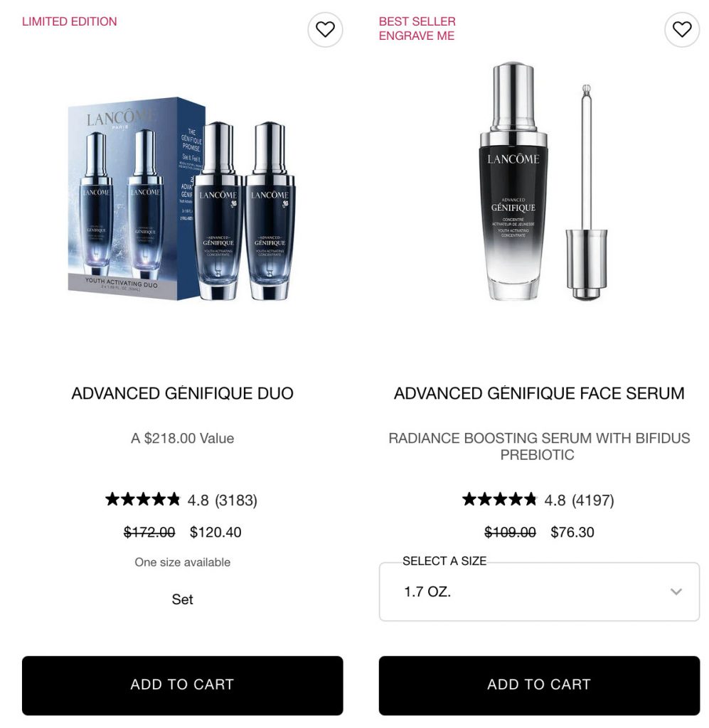Click the Engrave Me label
Image resolution: width=709 pixels, height=728 pixels.
click(x=417, y=36)
